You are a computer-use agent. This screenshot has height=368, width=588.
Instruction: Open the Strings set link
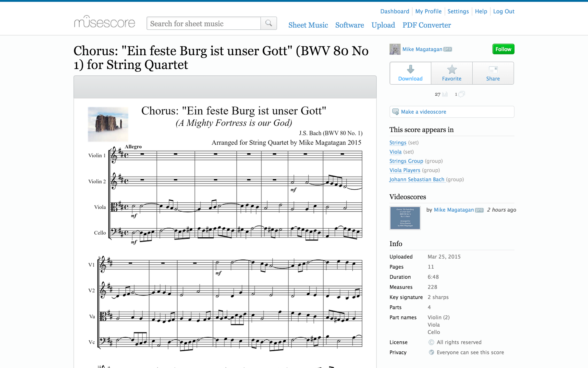click(398, 143)
